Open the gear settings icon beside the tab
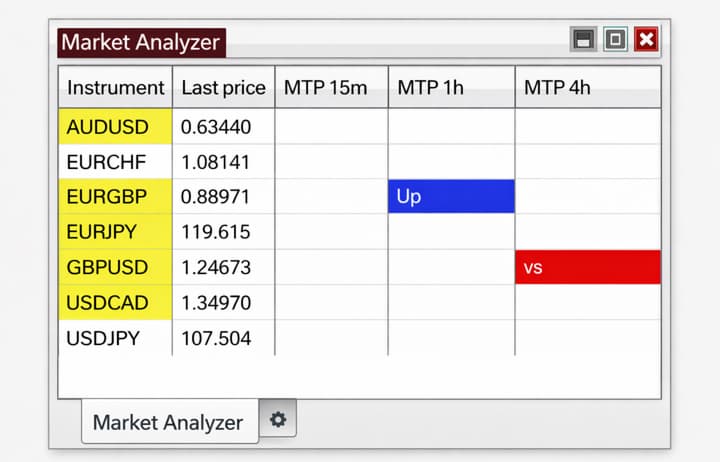The height and width of the screenshot is (462, 720). [278, 420]
